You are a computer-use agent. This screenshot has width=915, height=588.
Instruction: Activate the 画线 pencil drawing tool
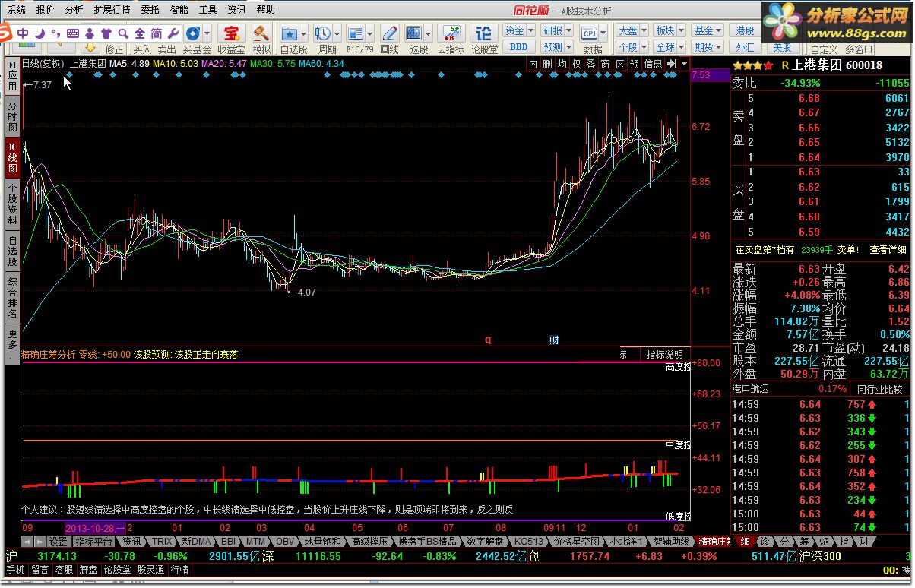[x=390, y=33]
